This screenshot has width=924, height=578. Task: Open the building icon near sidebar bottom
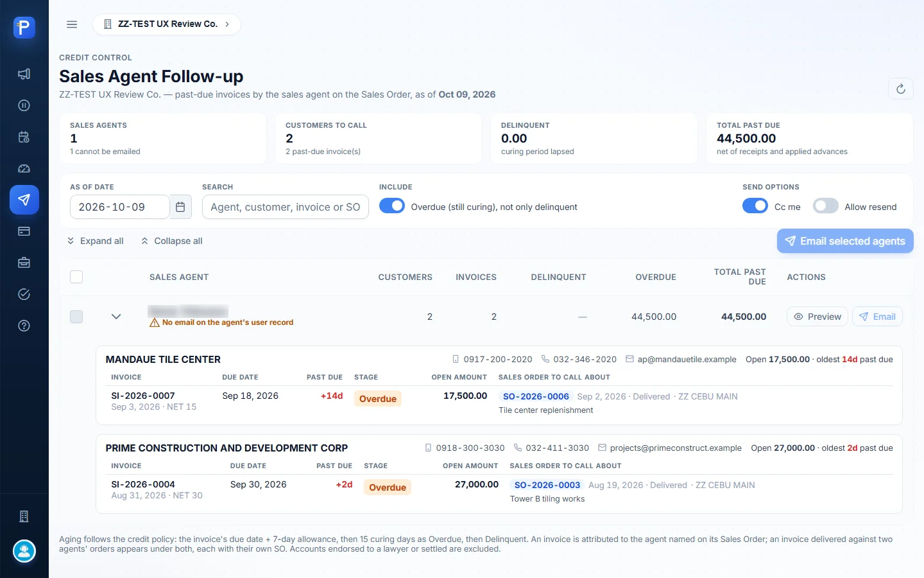24,516
